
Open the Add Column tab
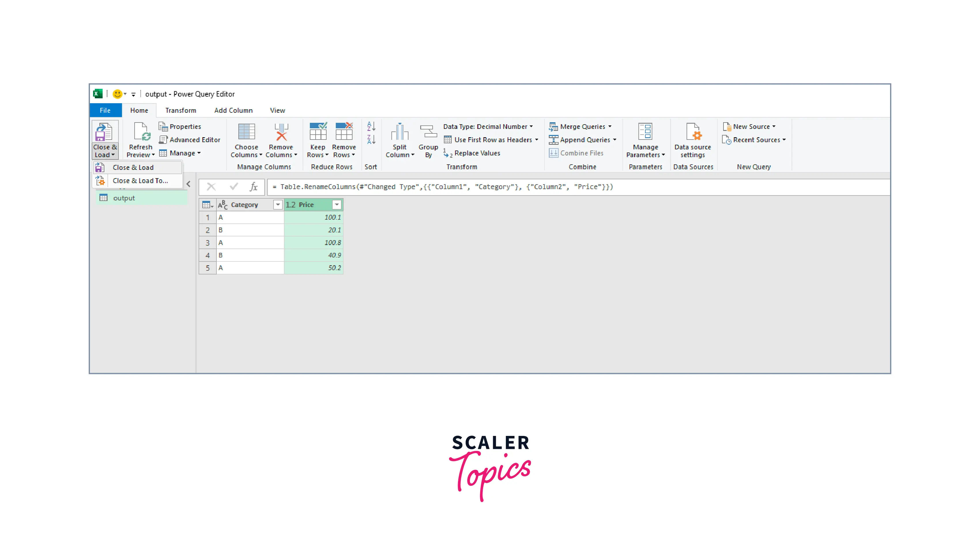[x=233, y=110]
